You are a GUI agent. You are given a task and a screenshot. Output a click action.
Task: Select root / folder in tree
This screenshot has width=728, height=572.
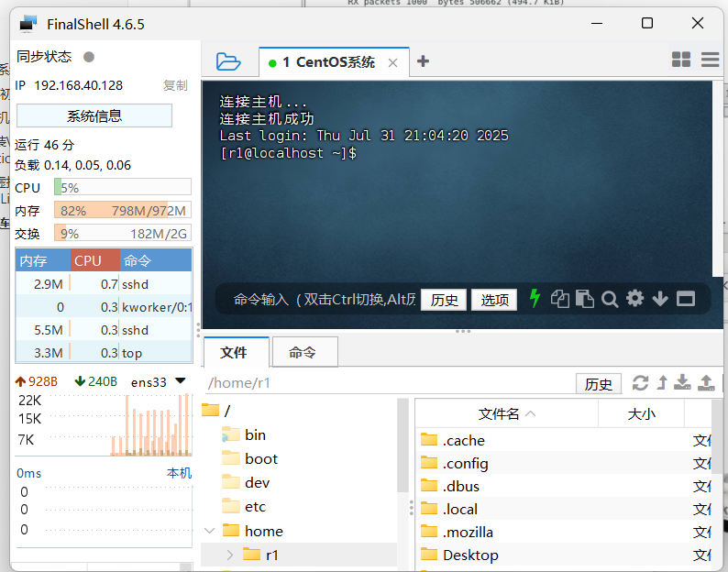[216, 411]
